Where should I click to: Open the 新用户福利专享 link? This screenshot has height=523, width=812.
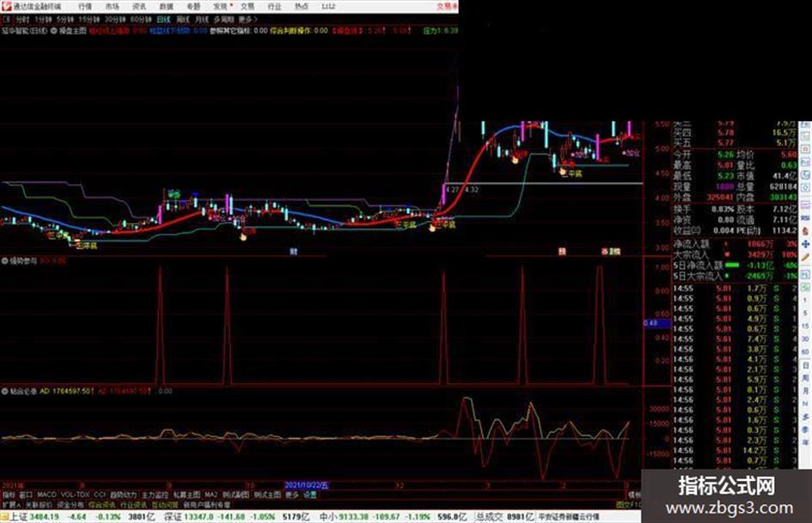click(x=207, y=505)
